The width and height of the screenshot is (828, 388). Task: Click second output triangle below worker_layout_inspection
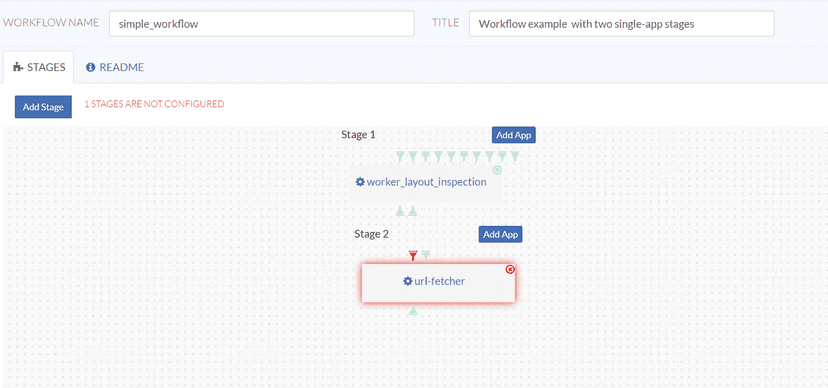coord(413,211)
